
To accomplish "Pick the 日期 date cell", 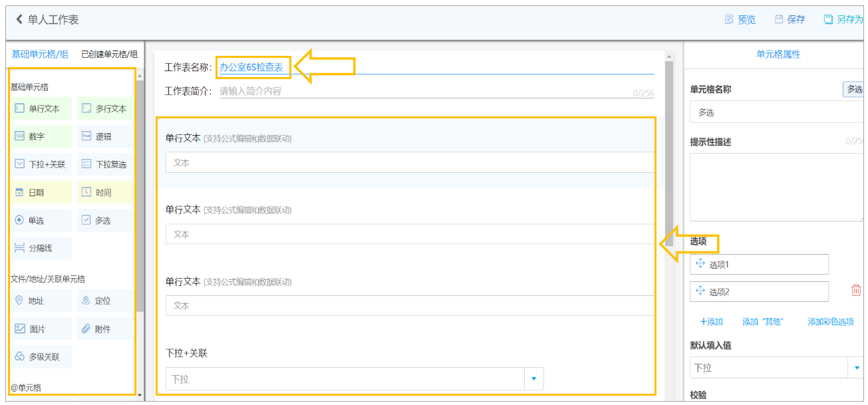I will pos(41,192).
